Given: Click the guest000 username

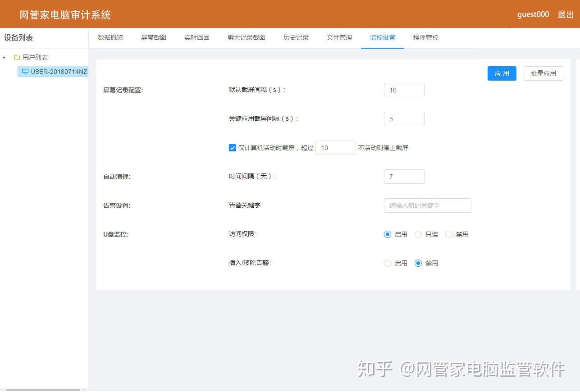Looking at the screenshot, I should (533, 14).
